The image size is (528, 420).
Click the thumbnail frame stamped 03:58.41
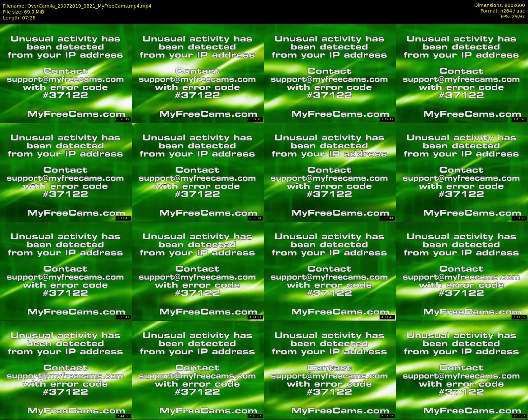point(66,271)
